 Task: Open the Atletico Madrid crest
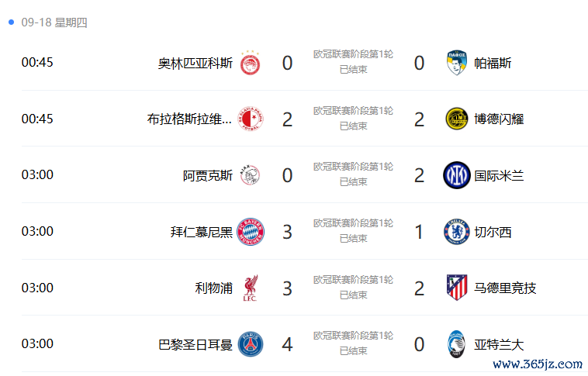pos(457,288)
